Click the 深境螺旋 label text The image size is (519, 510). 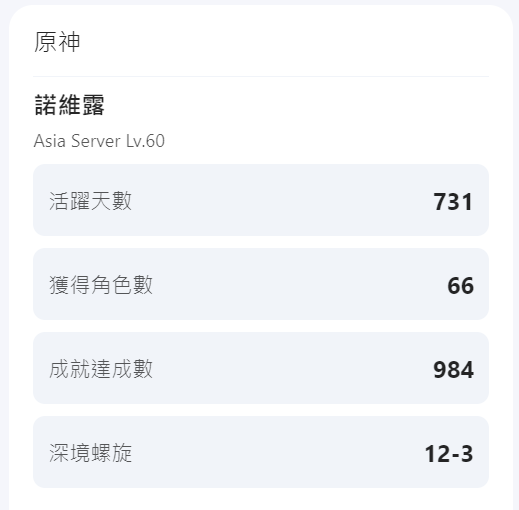click(x=90, y=453)
